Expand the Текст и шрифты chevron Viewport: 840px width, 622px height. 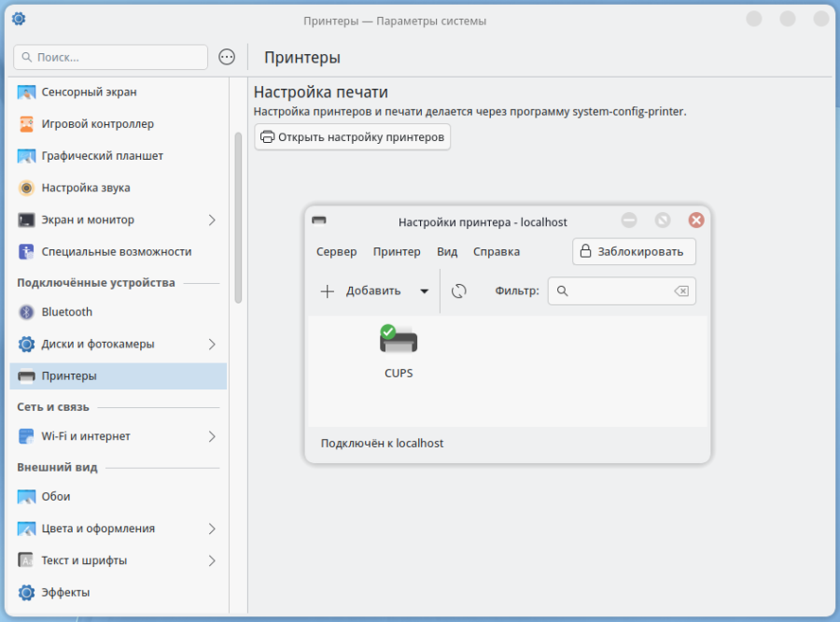pyautogui.click(x=212, y=560)
